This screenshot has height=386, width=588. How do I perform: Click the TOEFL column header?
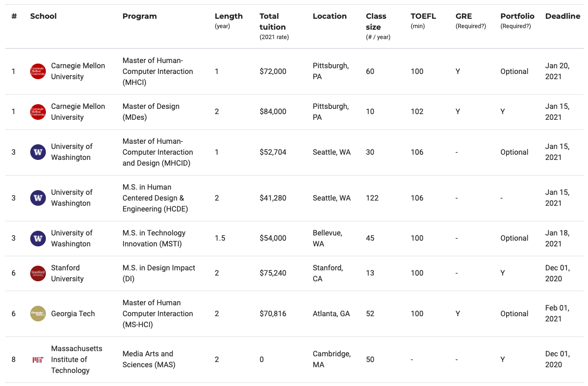[423, 16]
